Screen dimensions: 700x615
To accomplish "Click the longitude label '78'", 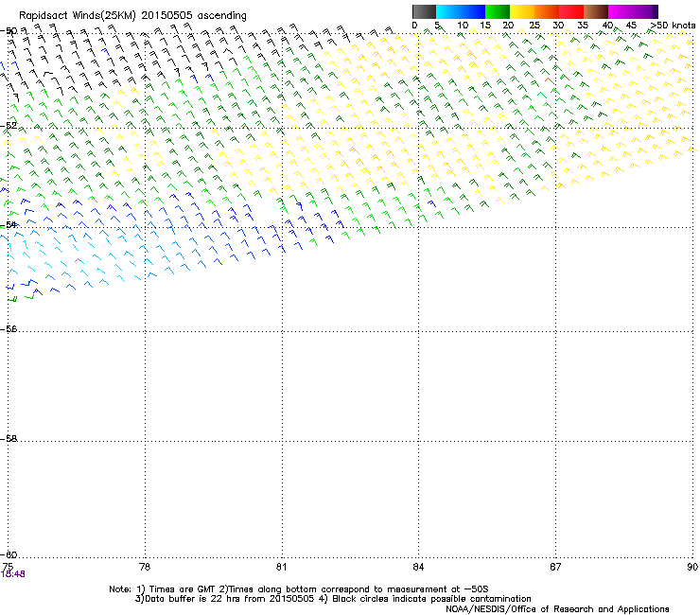I will [x=145, y=567].
